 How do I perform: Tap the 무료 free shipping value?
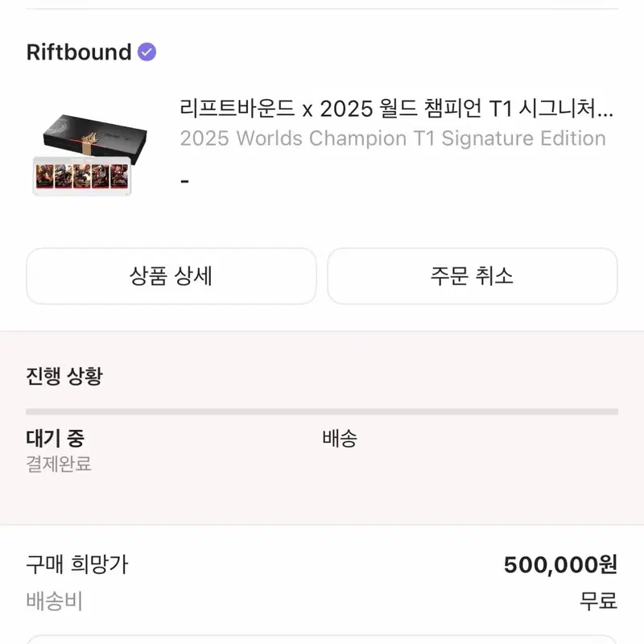click(598, 601)
